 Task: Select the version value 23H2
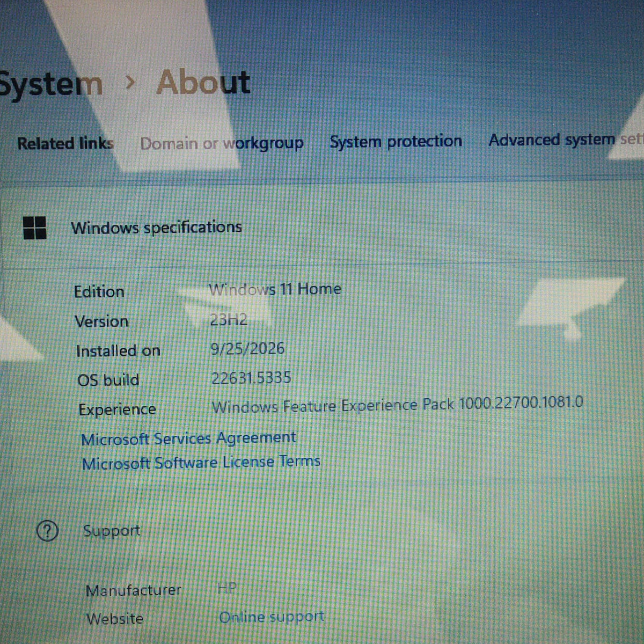[229, 320]
